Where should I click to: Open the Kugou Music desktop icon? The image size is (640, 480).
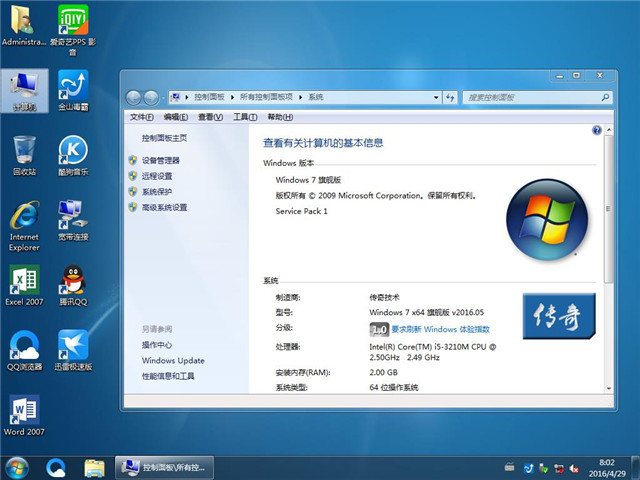[73, 153]
